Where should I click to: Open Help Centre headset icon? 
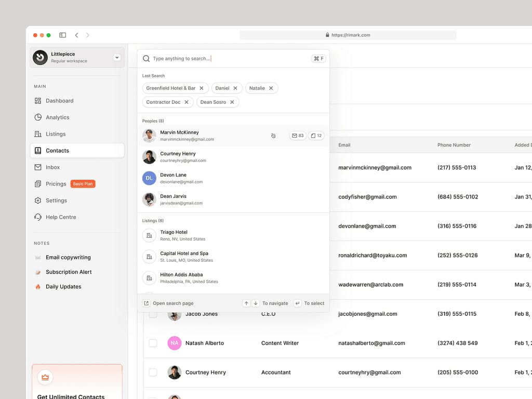pos(37,217)
